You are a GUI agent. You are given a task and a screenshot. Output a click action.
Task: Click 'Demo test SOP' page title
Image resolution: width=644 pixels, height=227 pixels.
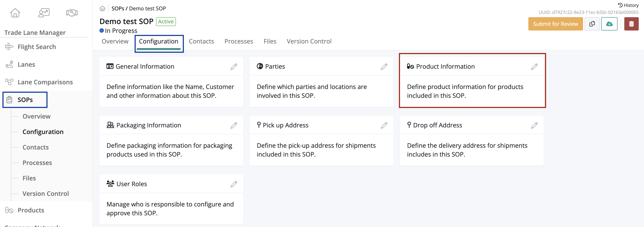[x=126, y=21]
